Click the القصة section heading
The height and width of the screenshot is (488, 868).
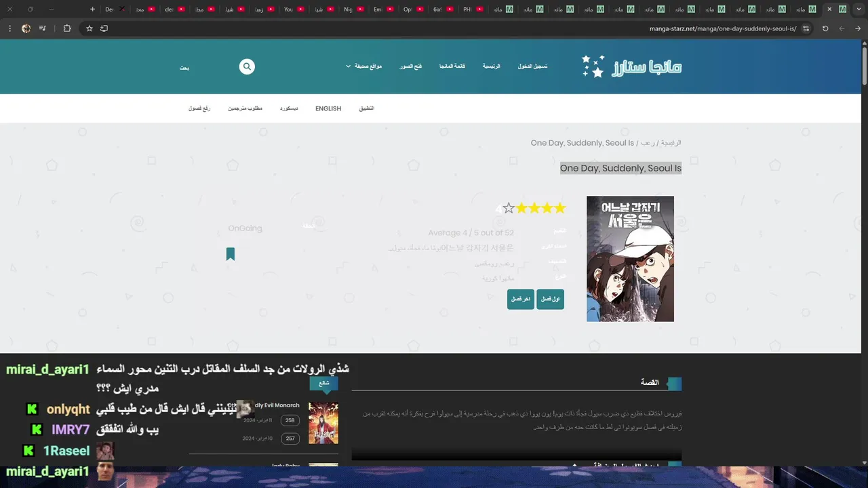(x=650, y=382)
